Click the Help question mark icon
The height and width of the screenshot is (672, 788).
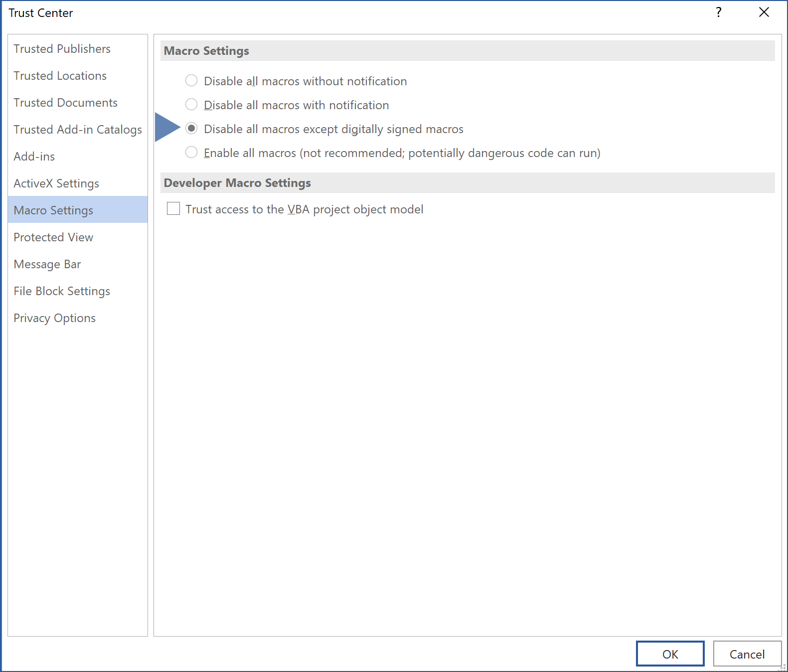pyautogui.click(x=718, y=12)
